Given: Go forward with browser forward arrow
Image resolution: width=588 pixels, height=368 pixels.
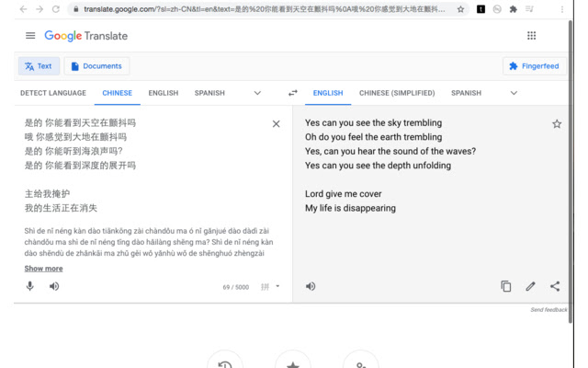Looking at the screenshot, I should click(x=40, y=9).
